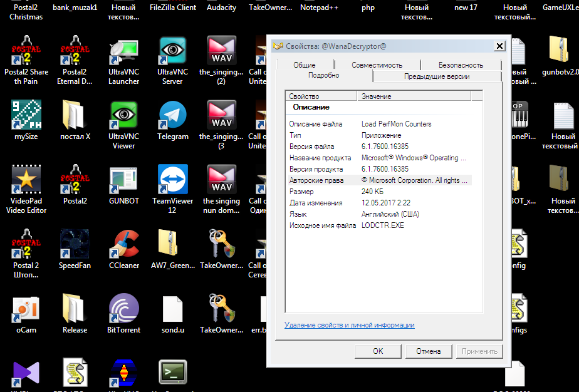
Task: Select the Microsoft Corporation copyright value
Action: [414, 180]
